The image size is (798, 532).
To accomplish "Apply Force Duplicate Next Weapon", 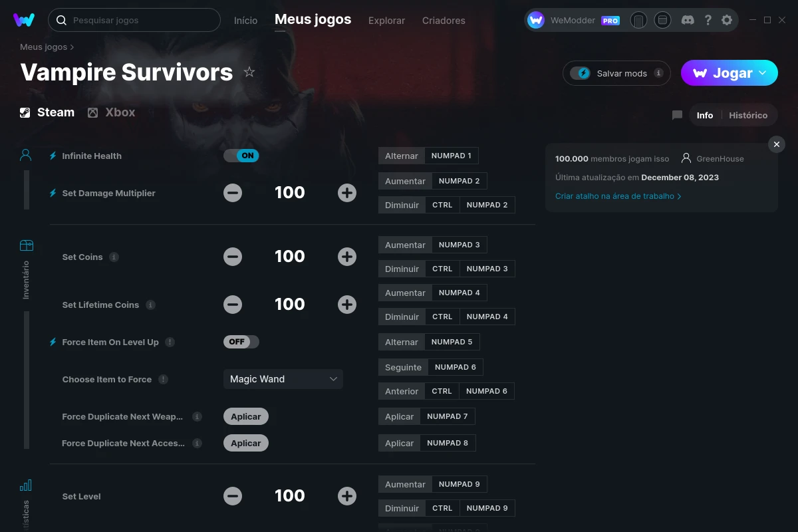I will pyautogui.click(x=246, y=416).
